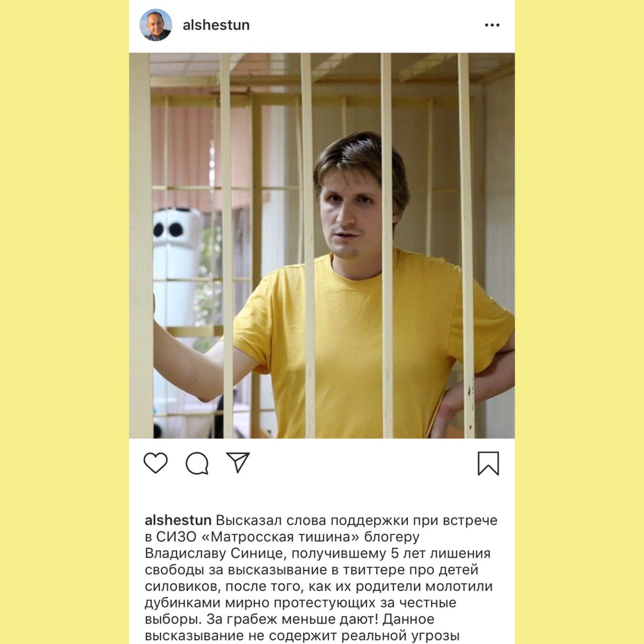The height and width of the screenshot is (644, 644).
Task: Tap the alshestun username in the caption
Action: tap(178, 520)
